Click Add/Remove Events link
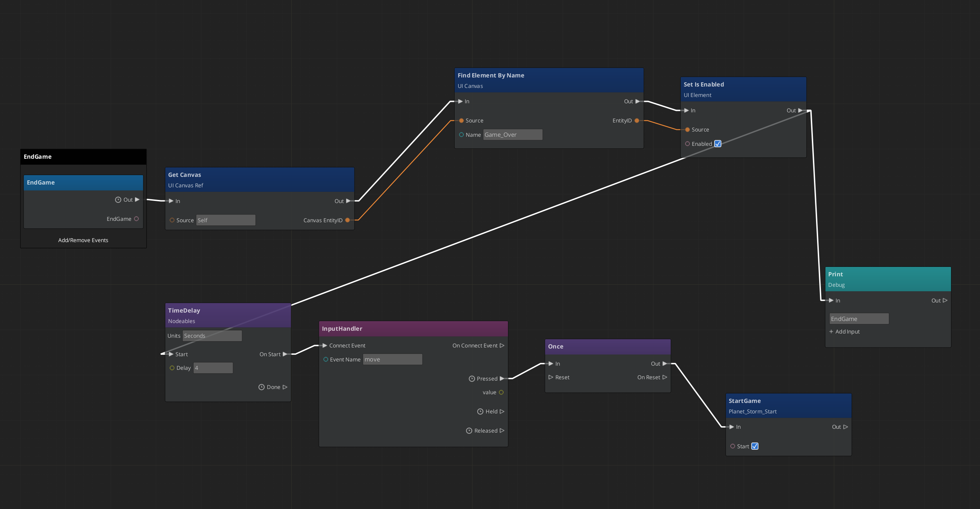 (83, 240)
